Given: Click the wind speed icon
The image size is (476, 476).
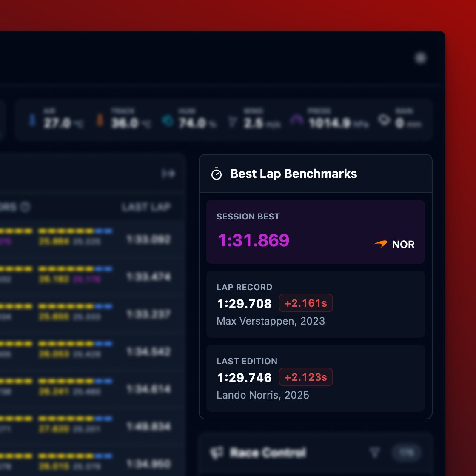Looking at the screenshot, I should (232, 123).
